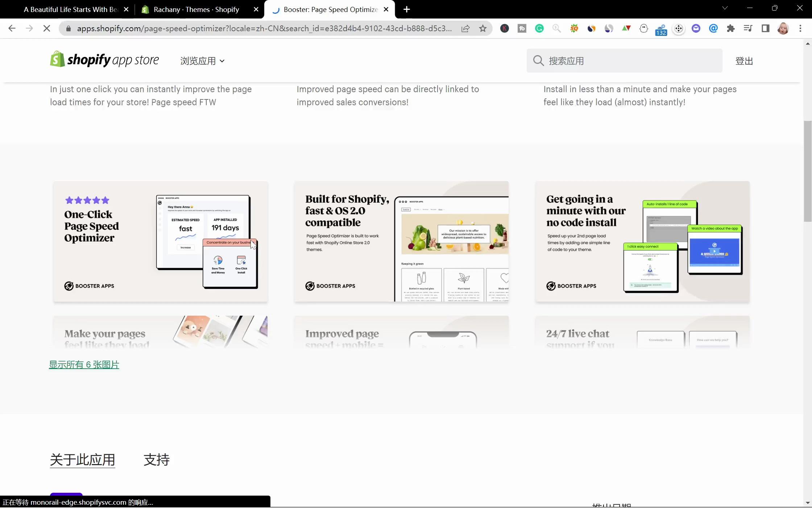Select the 支持 tab
This screenshot has height=508, width=812.
pyautogui.click(x=157, y=460)
